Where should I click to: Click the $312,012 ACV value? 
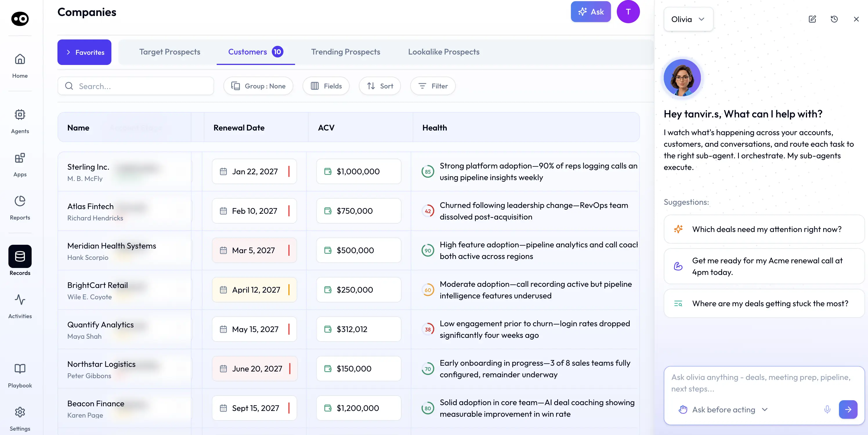pos(359,329)
